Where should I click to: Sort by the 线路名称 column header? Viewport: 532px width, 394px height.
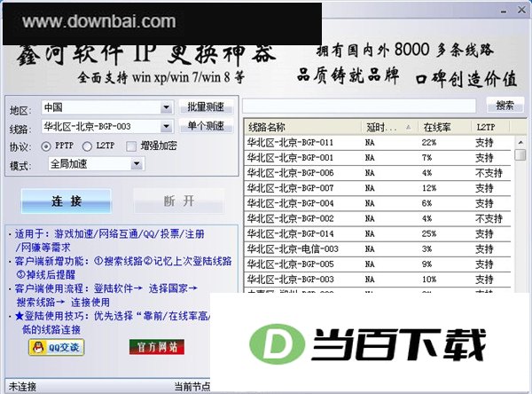[x=302, y=128]
